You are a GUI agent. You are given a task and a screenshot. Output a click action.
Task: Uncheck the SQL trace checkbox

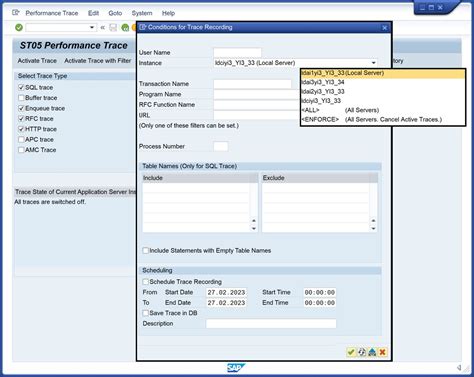click(21, 87)
